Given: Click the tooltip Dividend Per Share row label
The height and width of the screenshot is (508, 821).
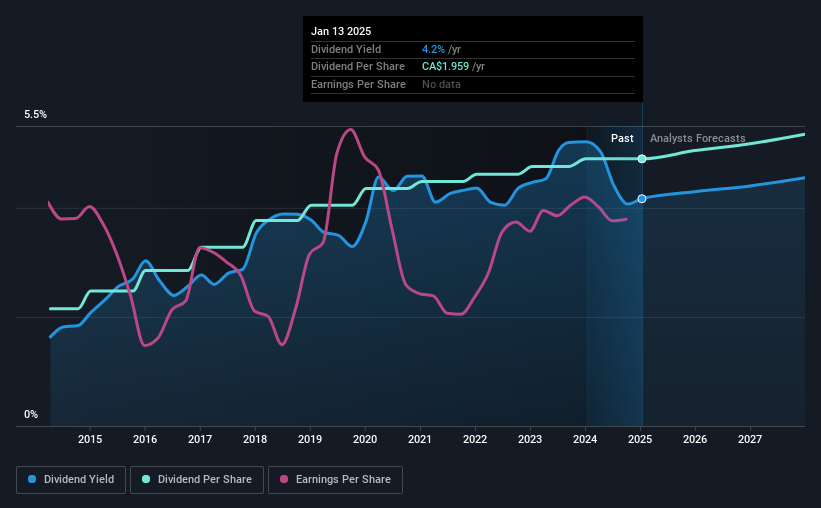Looking at the screenshot, I should coord(358,67).
